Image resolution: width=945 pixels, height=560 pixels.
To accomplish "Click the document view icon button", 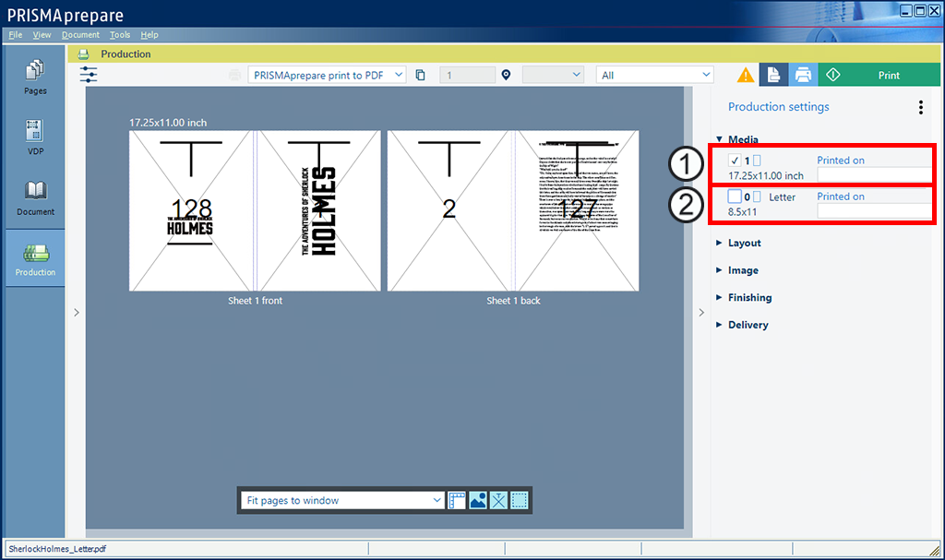I will [774, 75].
